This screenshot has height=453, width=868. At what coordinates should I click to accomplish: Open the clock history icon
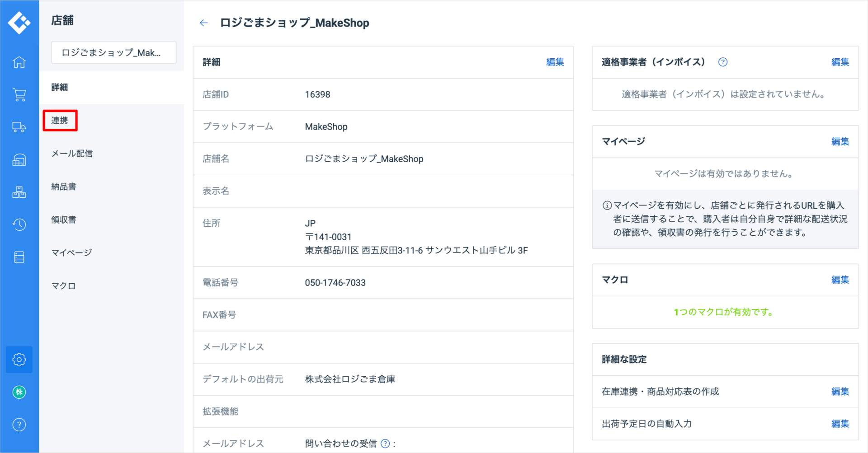(x=19, y=224)
